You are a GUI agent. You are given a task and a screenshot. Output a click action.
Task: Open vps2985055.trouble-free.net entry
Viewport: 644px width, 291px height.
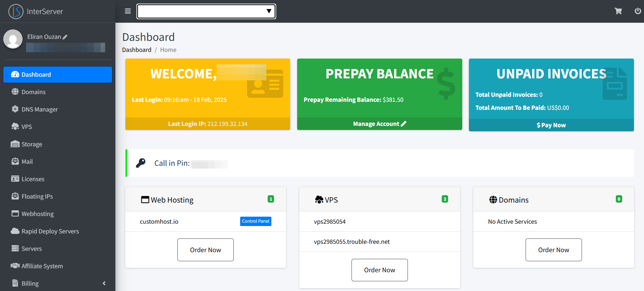352,242
